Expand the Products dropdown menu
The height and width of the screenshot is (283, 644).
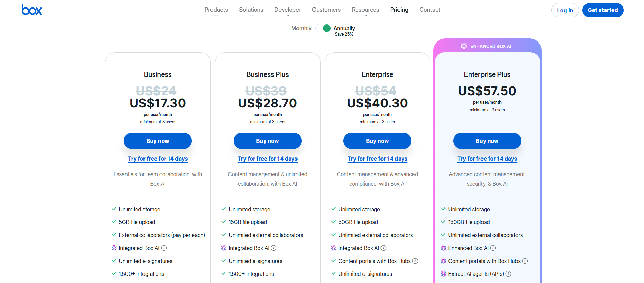coord(216,10)
